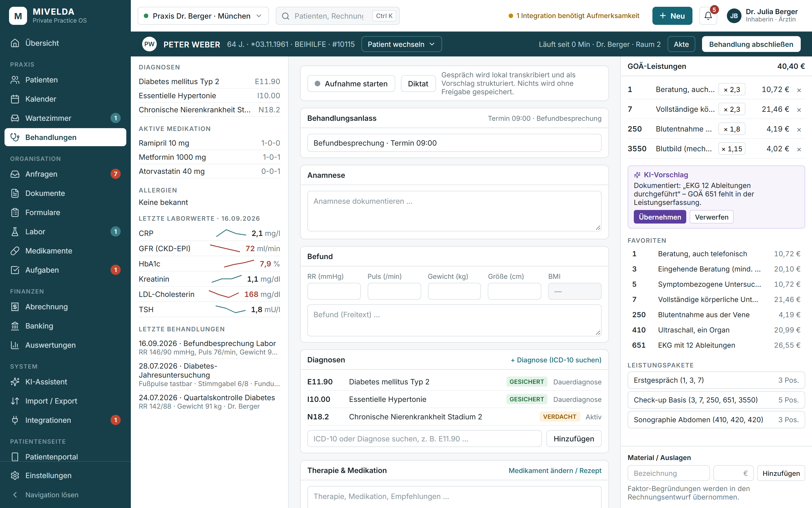Image resolution: width=812 pixels, height=508 pixels.
Task: Select package Erstgespräch (1, 3, 7)
Action: coord(716,380)
